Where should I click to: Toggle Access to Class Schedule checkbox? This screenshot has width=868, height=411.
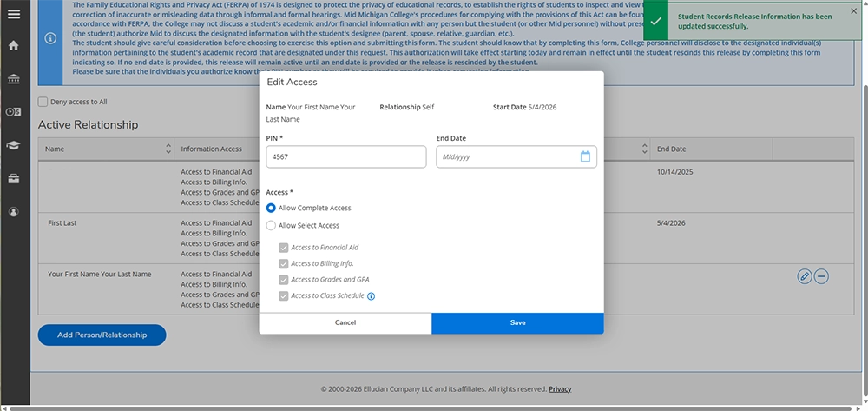284,296
